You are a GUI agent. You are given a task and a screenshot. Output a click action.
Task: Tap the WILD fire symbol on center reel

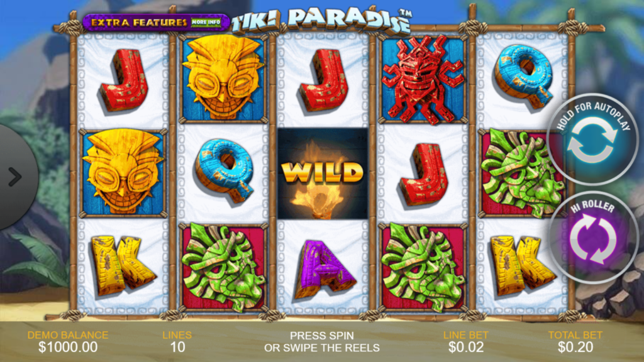coord(323,173)
